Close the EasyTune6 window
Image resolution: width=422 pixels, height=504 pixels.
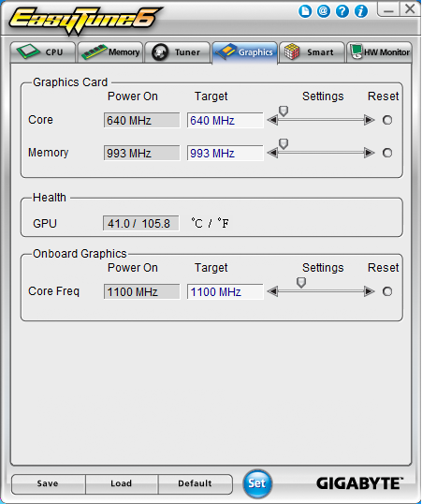pos(410,9)
